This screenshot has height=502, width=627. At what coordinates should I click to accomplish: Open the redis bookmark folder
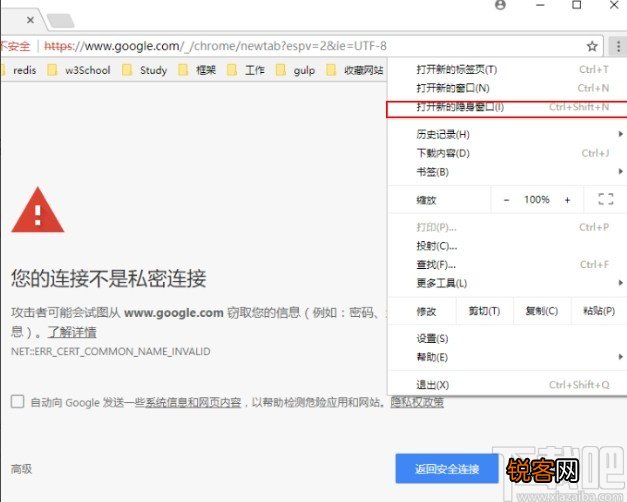[x=19, y=70]
